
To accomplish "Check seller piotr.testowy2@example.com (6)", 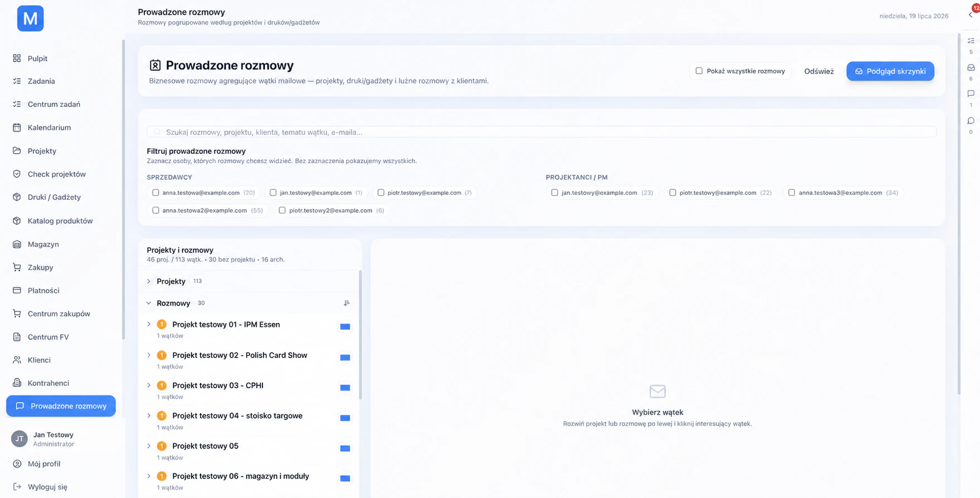I will pos(282,211).
